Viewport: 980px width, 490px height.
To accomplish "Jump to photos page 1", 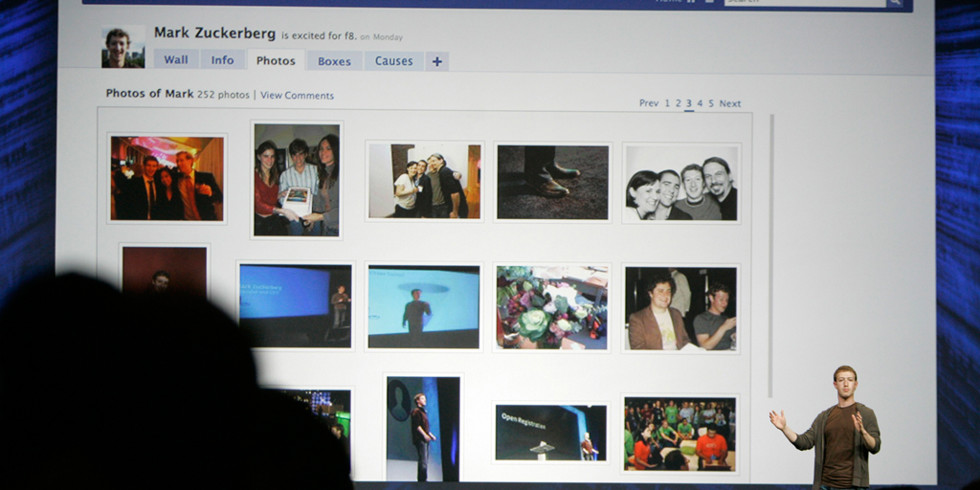I will 667,103.
